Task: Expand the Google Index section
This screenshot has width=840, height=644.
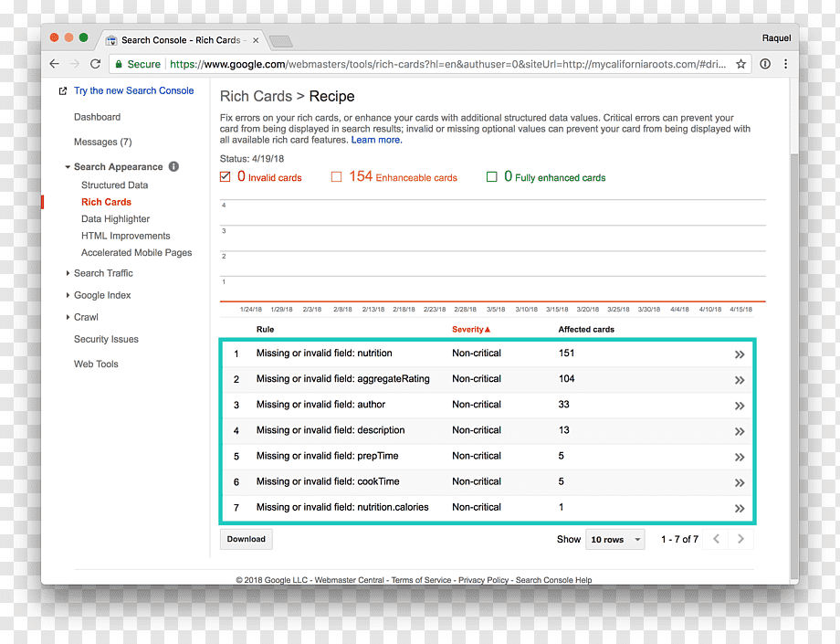Action: pyautogui.click(x=68, y=295)
